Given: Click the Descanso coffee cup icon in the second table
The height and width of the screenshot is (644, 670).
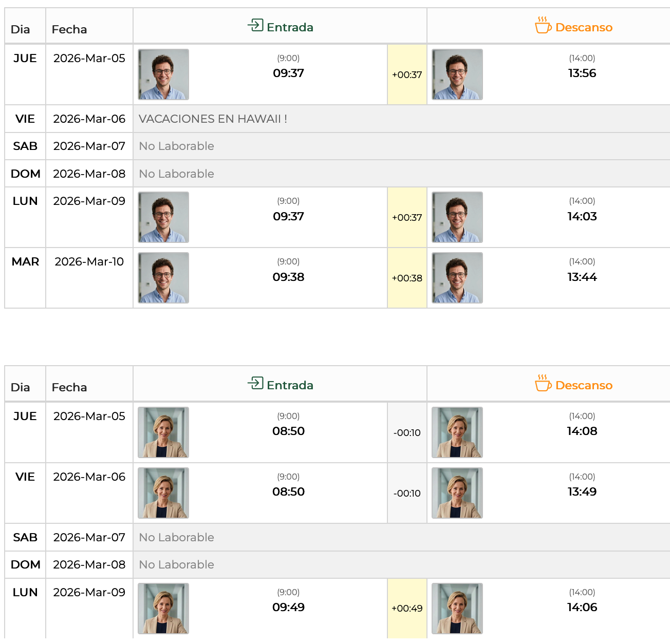Looking at the screenshot, I should [543, 383].
